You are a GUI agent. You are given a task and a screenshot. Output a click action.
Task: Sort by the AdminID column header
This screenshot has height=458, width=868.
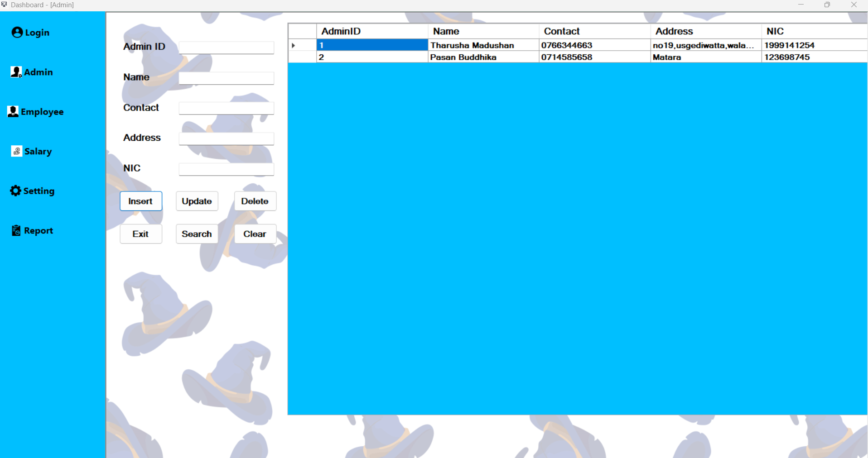coord(372,31)
